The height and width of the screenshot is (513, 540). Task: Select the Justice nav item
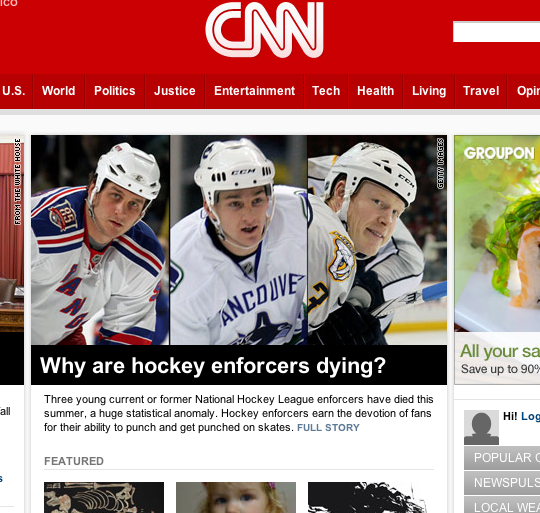click(175, 91)
